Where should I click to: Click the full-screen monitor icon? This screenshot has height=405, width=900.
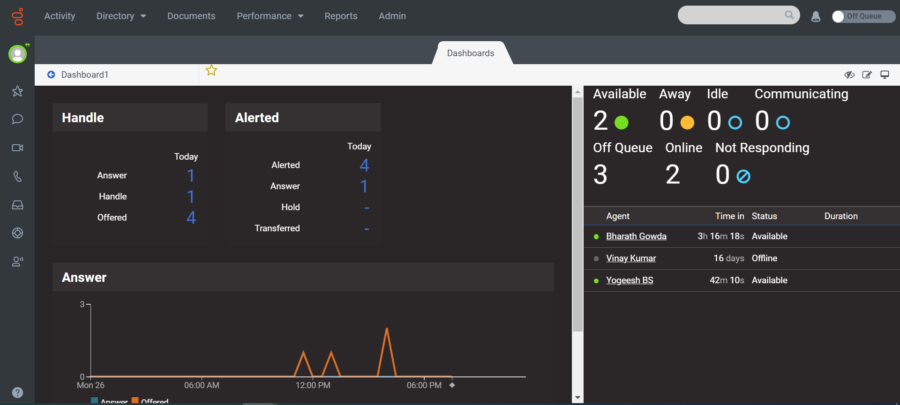pyautogui.click(x=885, y=75)
